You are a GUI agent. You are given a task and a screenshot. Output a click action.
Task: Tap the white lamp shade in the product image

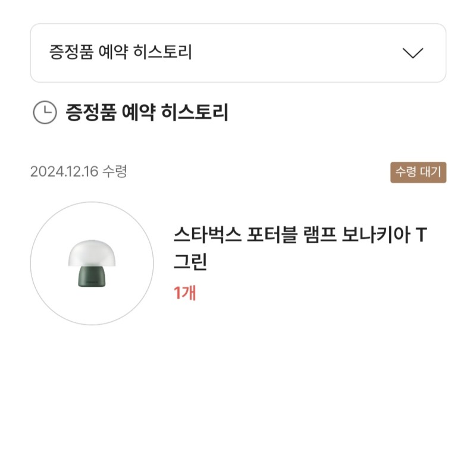(91, 253)
